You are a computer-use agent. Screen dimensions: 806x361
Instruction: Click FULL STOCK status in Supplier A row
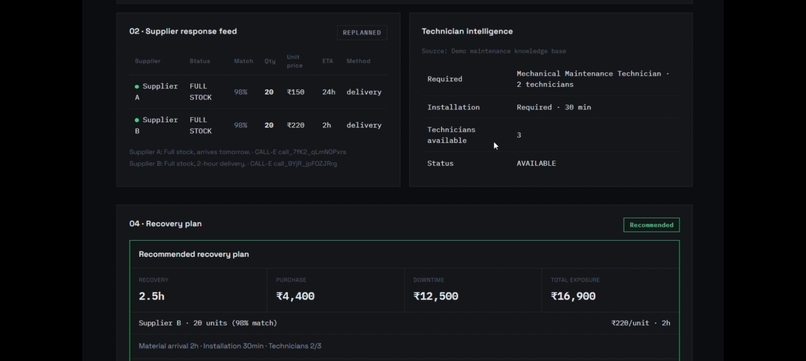click(200, 92)
